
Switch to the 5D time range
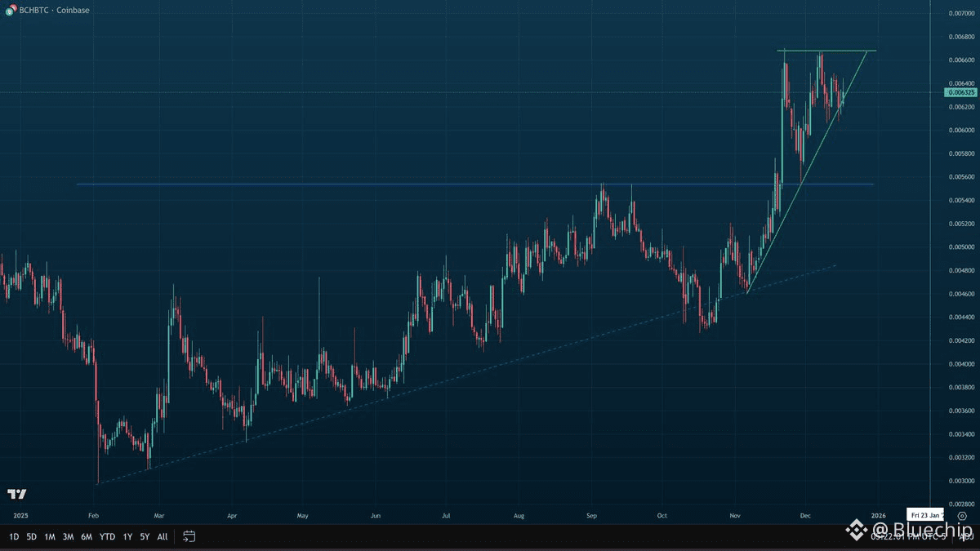[31, 536]
